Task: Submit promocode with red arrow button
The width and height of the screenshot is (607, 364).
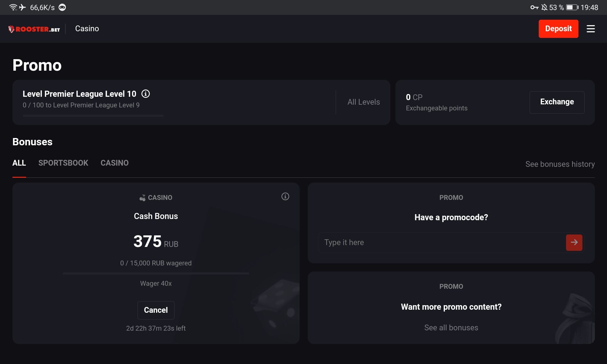Action: 574,242
